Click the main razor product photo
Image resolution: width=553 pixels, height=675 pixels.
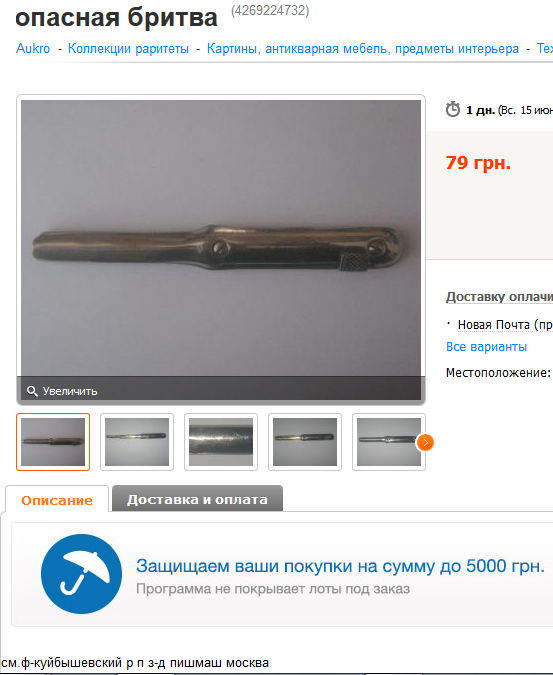221,238
